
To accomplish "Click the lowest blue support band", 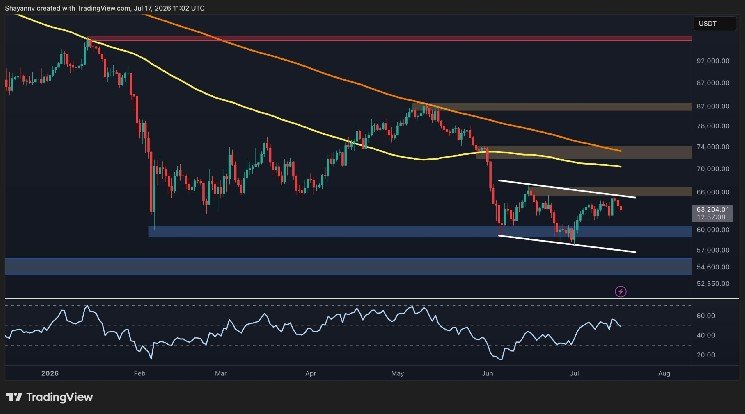I will click(348, 267).
